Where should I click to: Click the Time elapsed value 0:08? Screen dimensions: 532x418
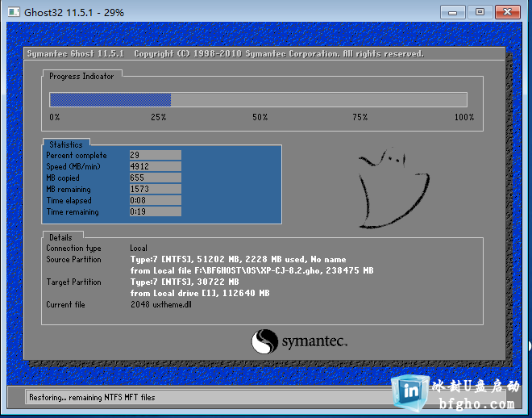[155, 200]
